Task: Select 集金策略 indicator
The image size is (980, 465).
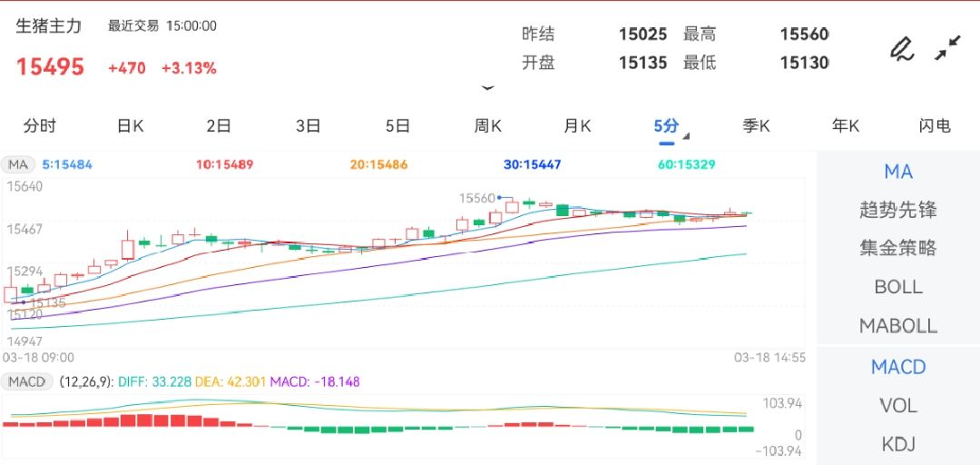Action: click(x=898, y=249)
